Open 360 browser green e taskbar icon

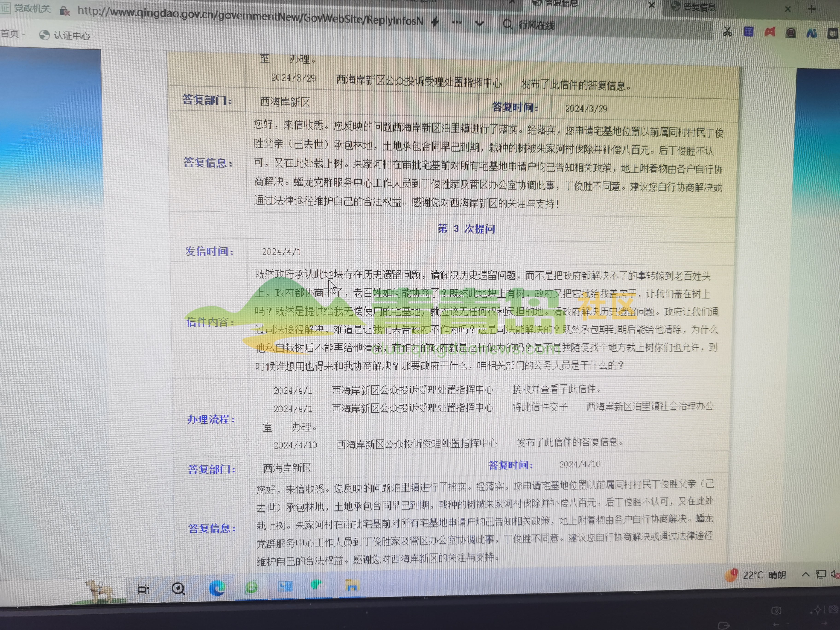pos(251,587)
